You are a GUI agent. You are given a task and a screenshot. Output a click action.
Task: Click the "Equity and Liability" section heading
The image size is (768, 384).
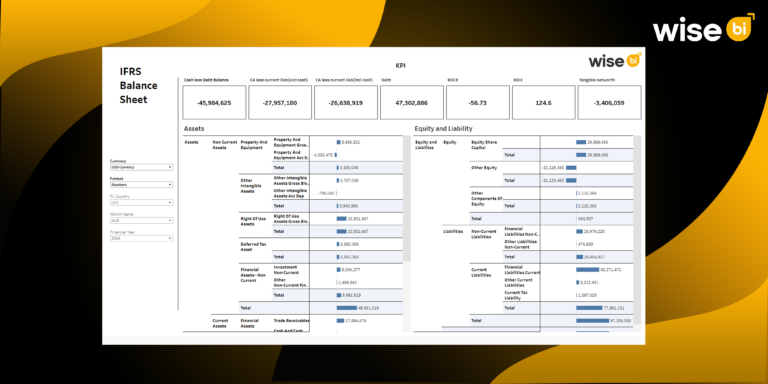tap(443, 128)
